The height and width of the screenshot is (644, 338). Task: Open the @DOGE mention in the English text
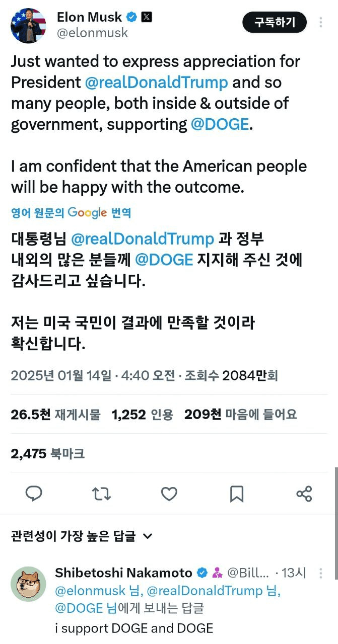pos(220,124)
